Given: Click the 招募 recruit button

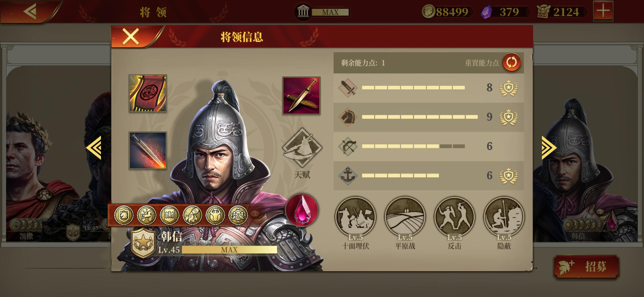Looking at the screenshot, I should pyautogui.click(x=586, y=267).
